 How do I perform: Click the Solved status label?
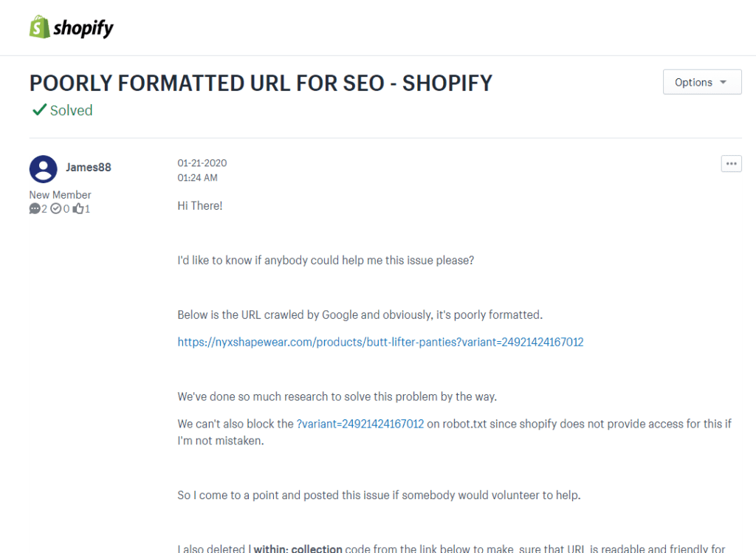coord(69,109)
